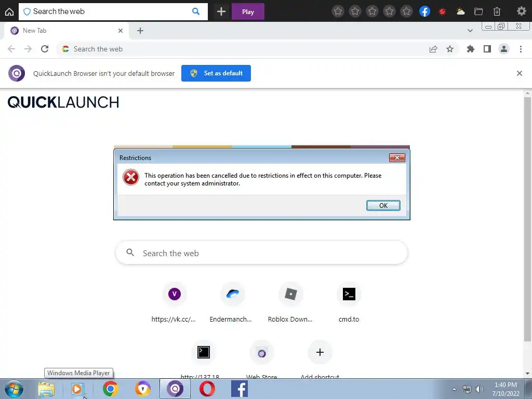Show hidden system tray icons
The height and width of the screenshot is (399, 532).
click(x=454, y=389)
